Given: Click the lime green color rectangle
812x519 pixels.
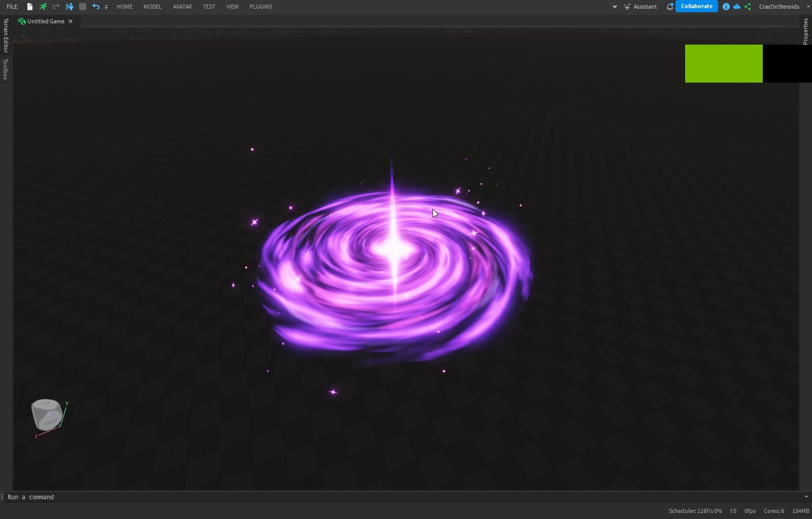Looking at the screenshot, I should [x=723, y=63].
